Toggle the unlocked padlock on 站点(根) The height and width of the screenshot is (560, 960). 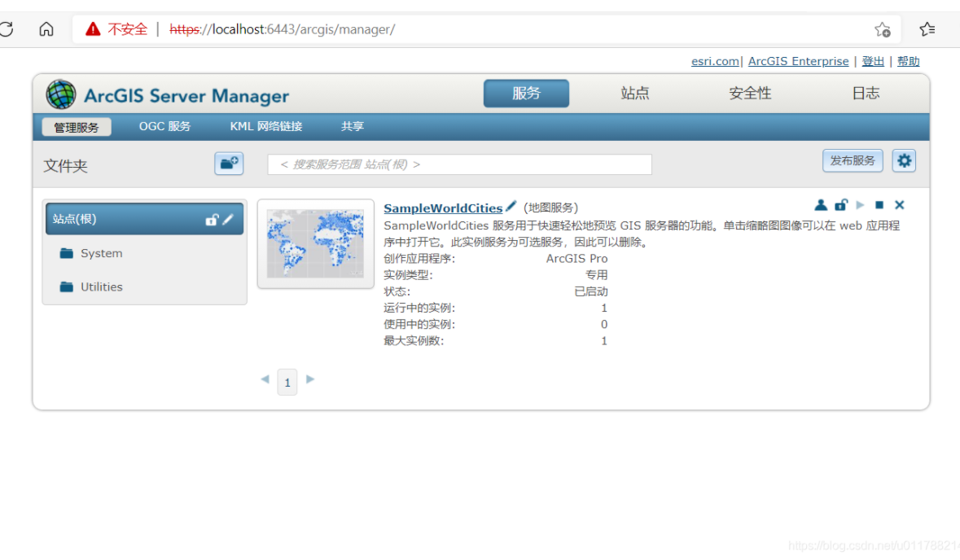point(212,218)
